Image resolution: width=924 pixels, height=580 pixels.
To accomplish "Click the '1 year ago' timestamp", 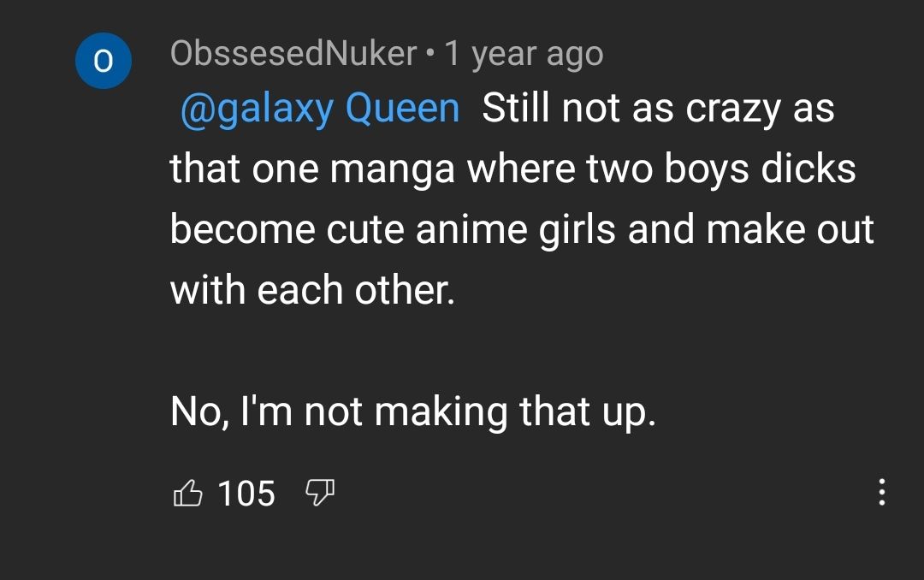I will pos(524,54).
